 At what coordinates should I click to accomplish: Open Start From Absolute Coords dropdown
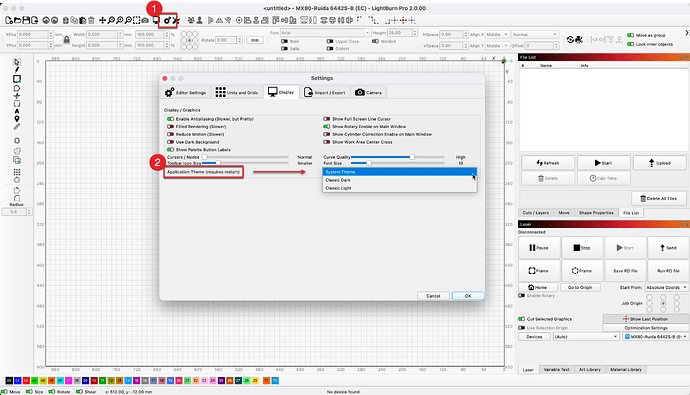point(666,287)
